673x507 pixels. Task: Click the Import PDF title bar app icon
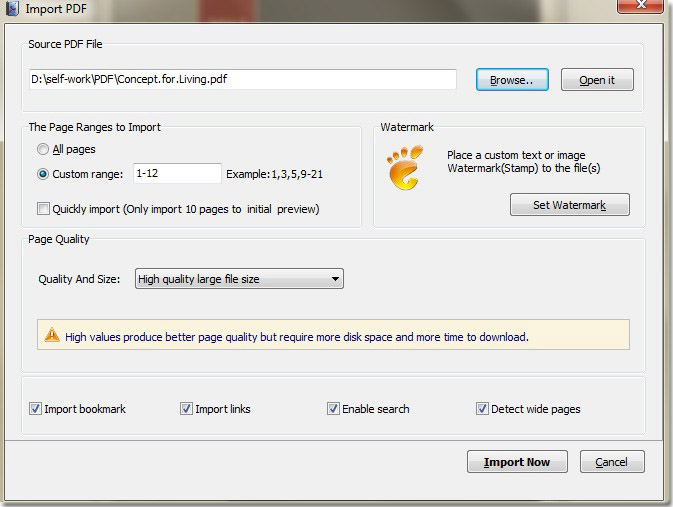(x=11, y=9)
